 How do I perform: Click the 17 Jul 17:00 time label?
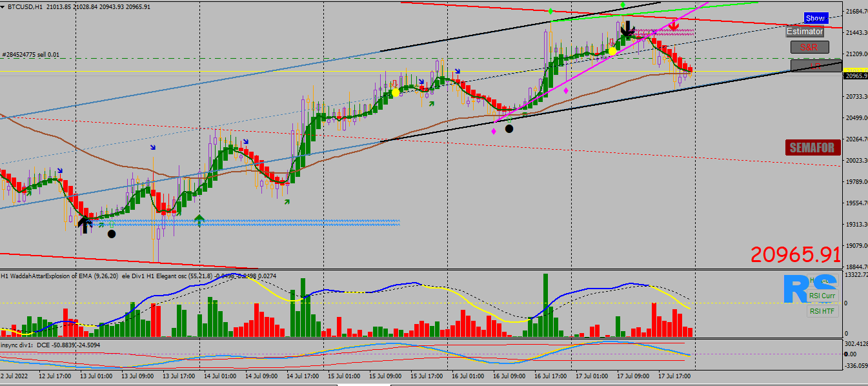point(674,376)
